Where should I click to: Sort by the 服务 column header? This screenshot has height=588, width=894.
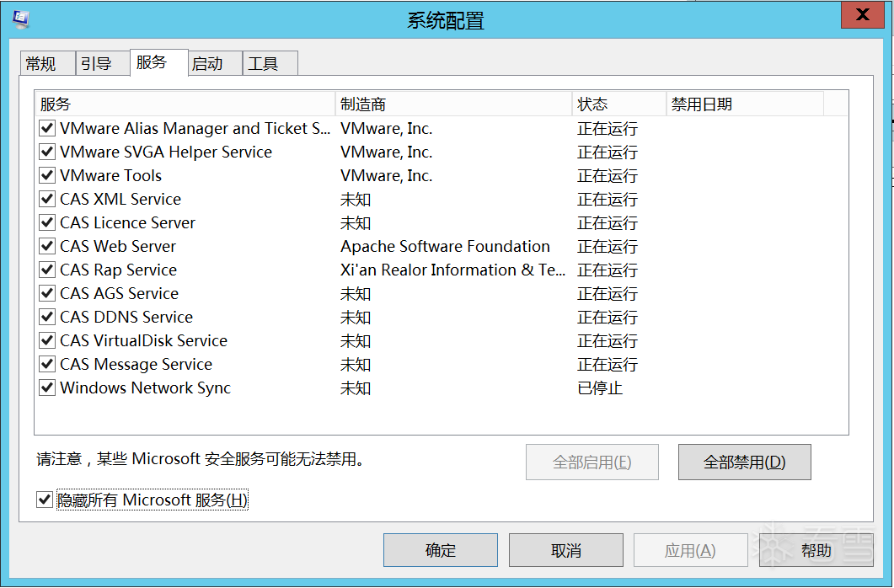[184, 104]
